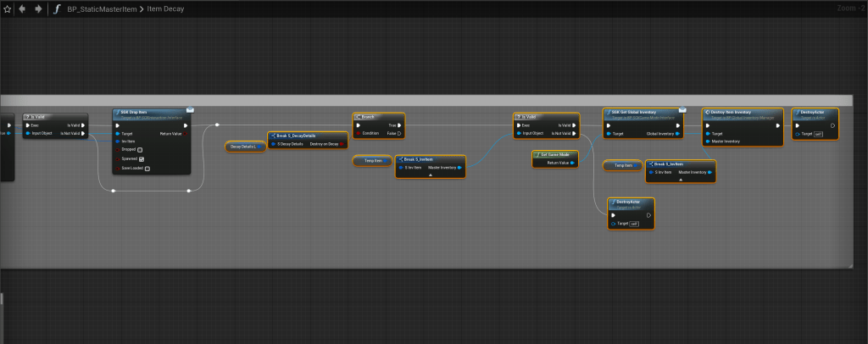The image size is (868, 344).
Task: Click the self Target field on the DestroyActor after Destroy Item Inventory
Action: 819,133
